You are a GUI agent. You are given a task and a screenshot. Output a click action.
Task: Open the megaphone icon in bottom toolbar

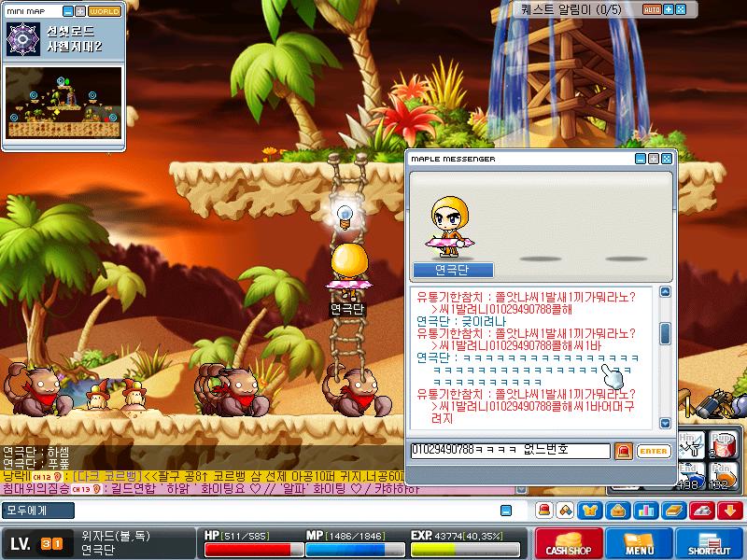coord(566,511)
